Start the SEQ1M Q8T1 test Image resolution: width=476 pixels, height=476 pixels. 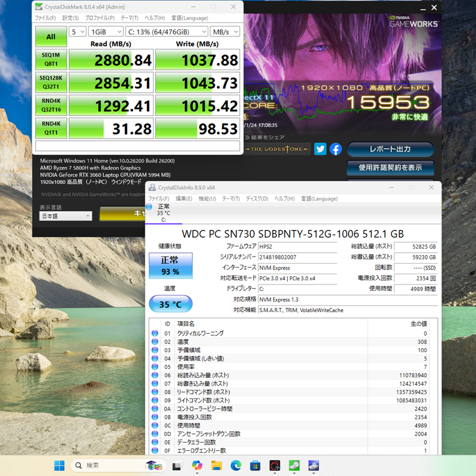pos(51,59)
